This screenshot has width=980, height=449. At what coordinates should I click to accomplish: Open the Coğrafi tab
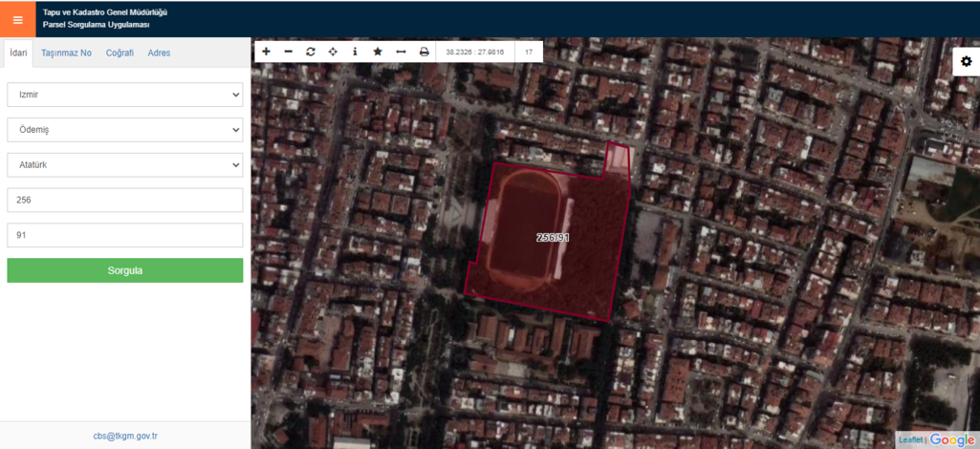[x=120, y=53]
